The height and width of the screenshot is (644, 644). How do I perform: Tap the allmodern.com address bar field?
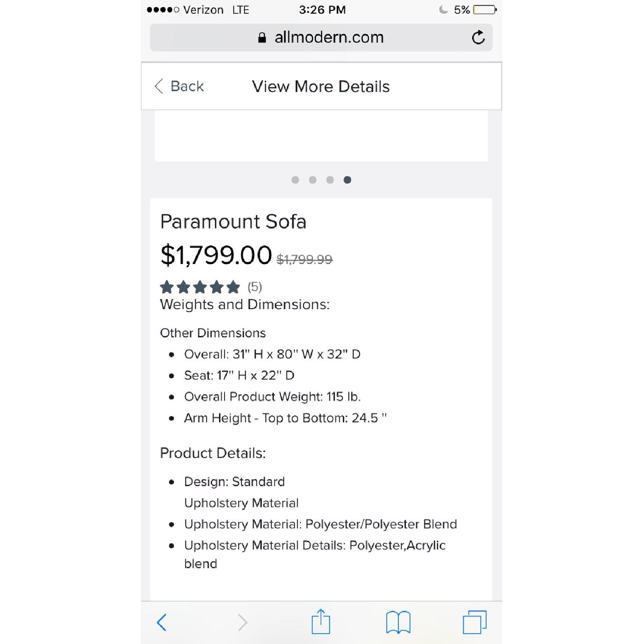coord(321,37)
